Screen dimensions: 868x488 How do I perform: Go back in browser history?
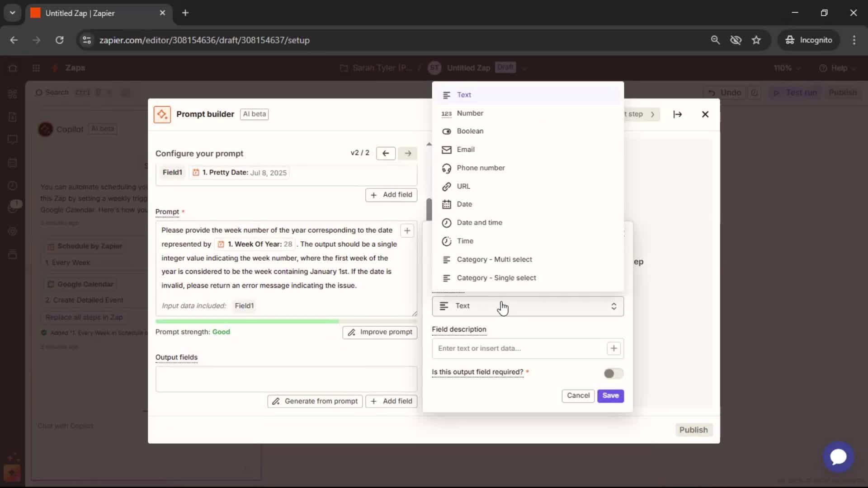click(14, 40)
